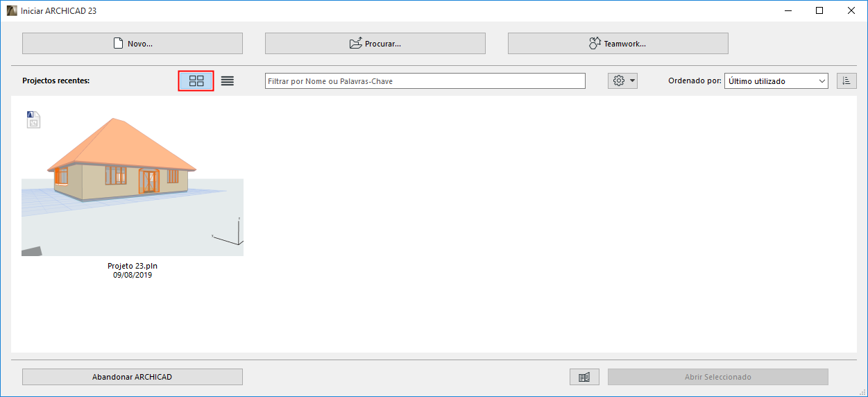Image resolution: width=868 pixels, height=397 pixels.
Task: Maximize the Iniciar ARCHICAD 23 window
Action: [819, 10]
